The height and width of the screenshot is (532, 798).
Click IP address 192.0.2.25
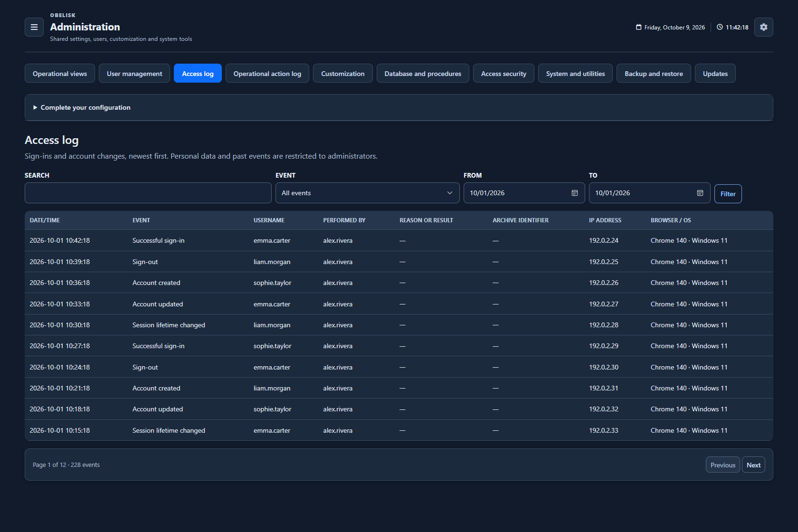604,262
